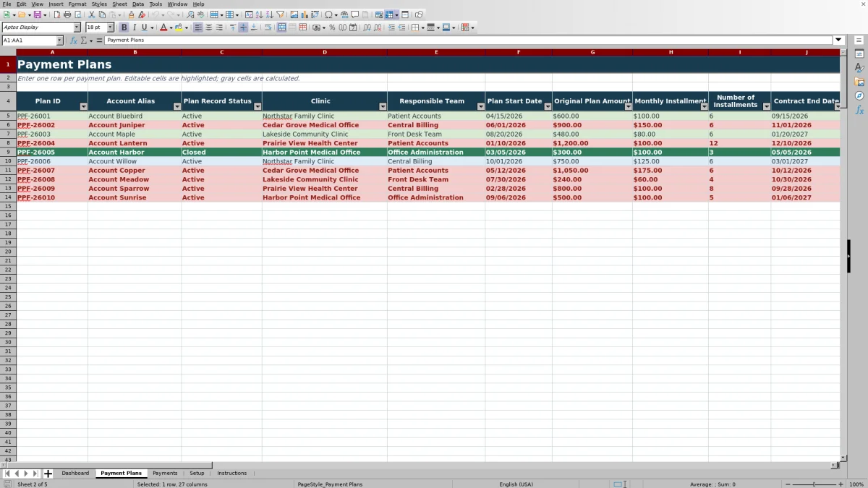
Task: Open Account Alias filter dropdown
Action: click(x=177, y=106)
